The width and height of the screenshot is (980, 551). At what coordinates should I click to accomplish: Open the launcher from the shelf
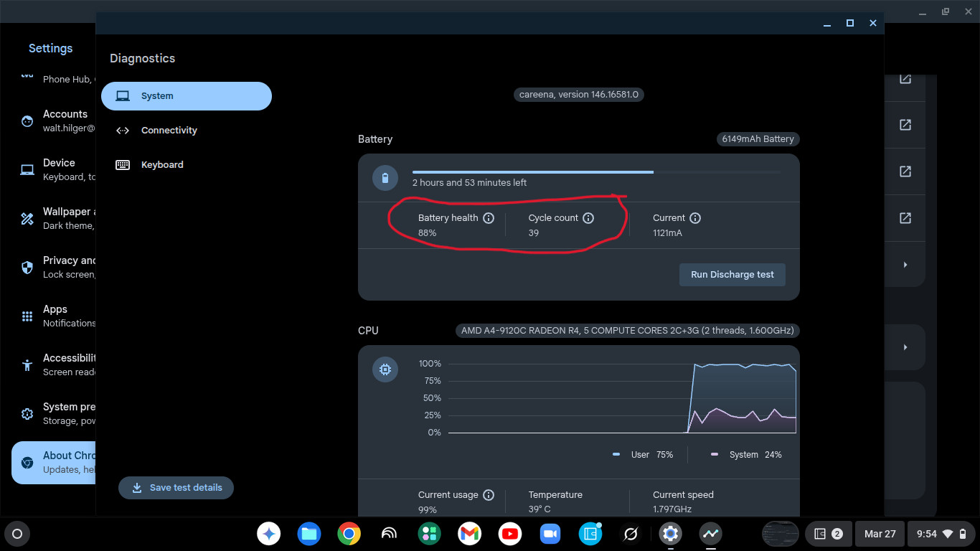click(x=17, y=534)
